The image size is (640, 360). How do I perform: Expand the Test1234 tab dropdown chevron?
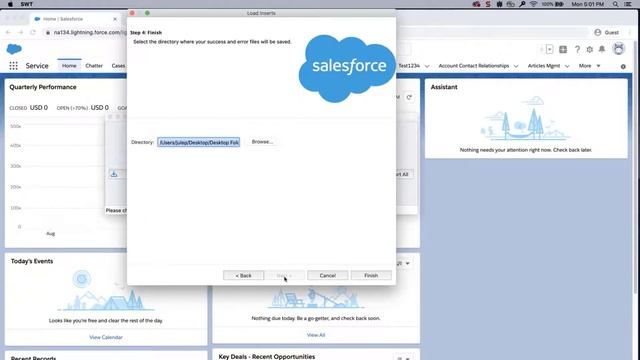[x=427, y=66]
